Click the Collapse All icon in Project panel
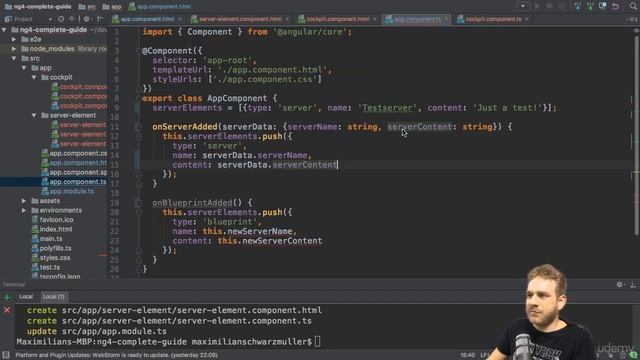Viewport: 640px width, 360px height. (72, 19)
